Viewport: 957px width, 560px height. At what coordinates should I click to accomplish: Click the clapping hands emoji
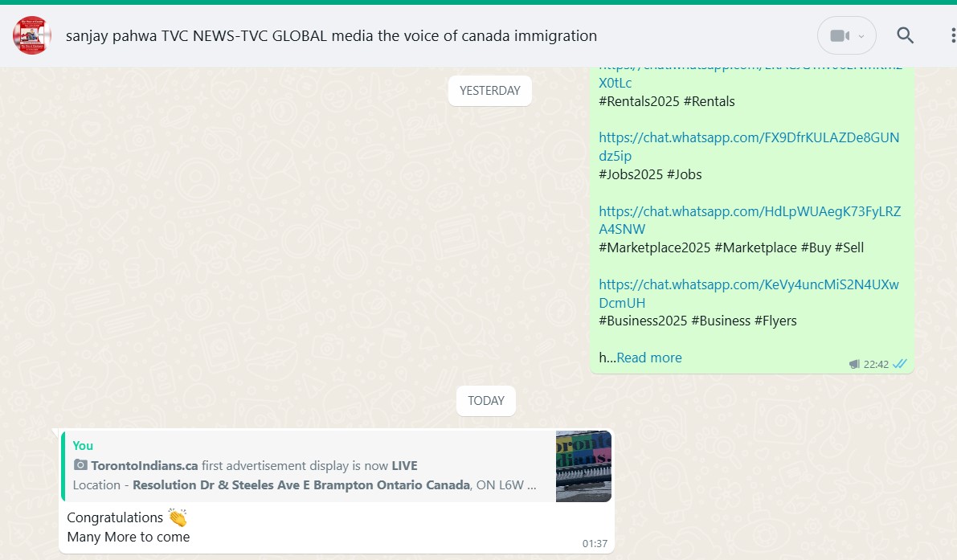(x=178, y=518)
